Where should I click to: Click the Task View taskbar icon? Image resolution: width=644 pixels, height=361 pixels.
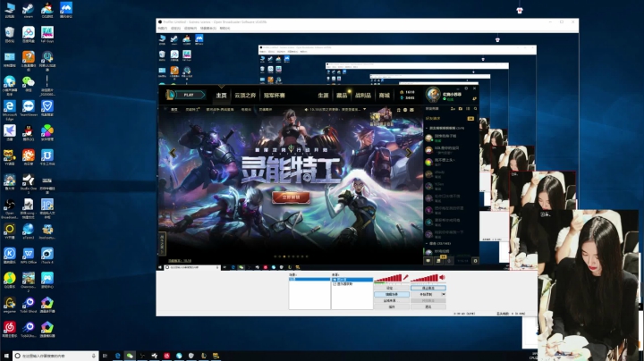pyautogui.click(x=106, y=356)
